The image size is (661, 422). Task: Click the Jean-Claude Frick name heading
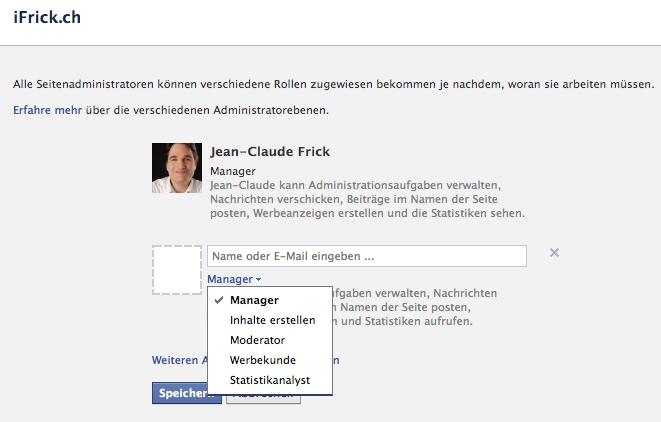[x=270, y=152]
